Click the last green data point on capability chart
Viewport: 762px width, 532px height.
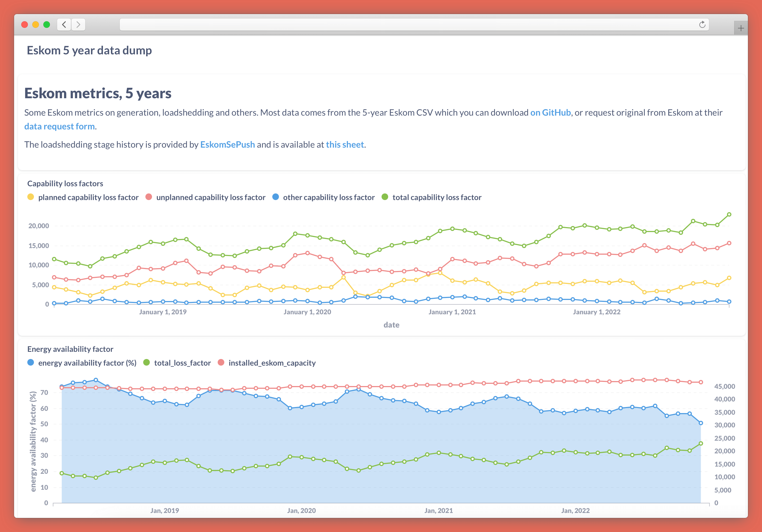(729, 214)
